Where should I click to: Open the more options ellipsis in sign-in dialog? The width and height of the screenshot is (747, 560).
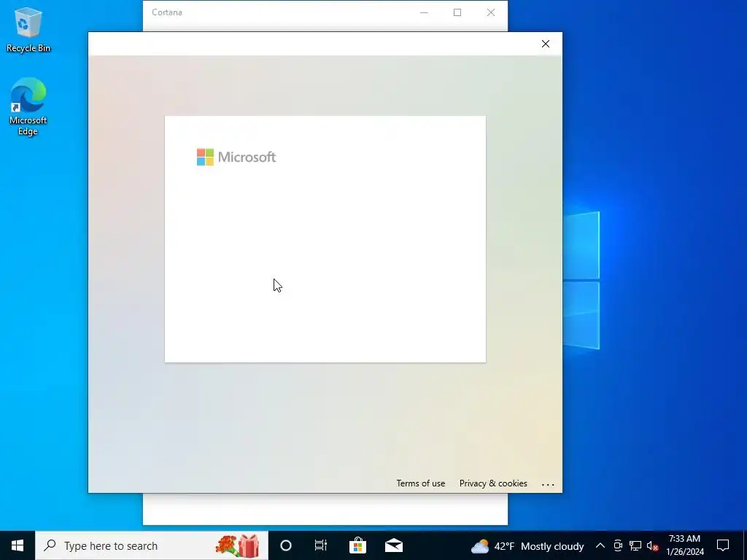coord(548,484)
